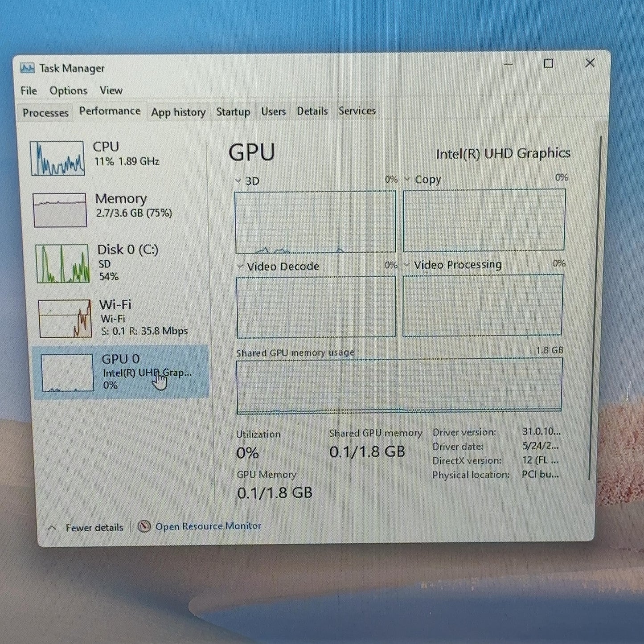The height and width of the screenshot is (644, 644).
Task: Click the Driver version 31.0.10... value
Action: (x=541, y=431)
